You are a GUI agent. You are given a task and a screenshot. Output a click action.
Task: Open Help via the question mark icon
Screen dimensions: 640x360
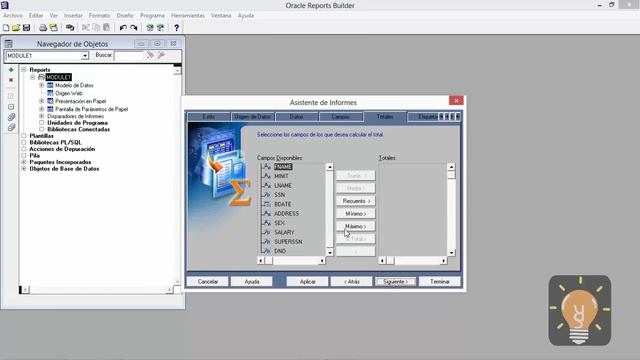(x=176, y=28)
